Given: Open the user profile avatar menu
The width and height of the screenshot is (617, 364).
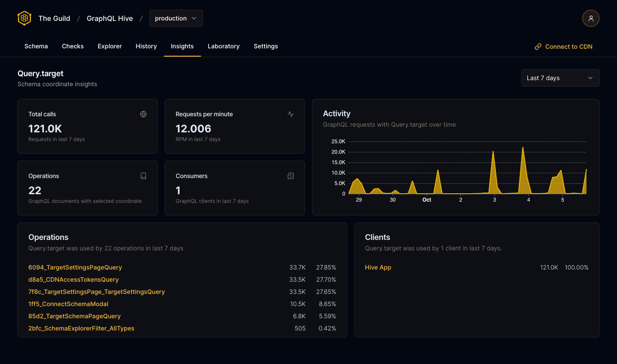Looking at the screenshot, I should point(591,18).
